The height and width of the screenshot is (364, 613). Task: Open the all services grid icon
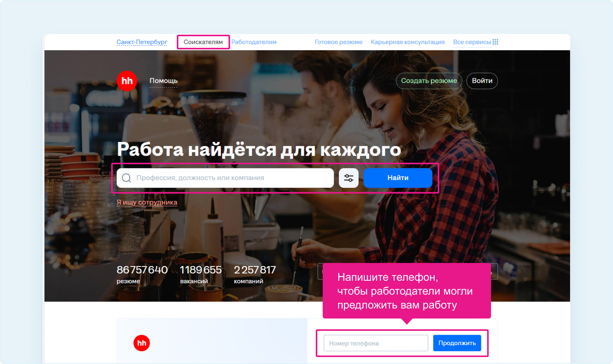[x=495, y=42]
